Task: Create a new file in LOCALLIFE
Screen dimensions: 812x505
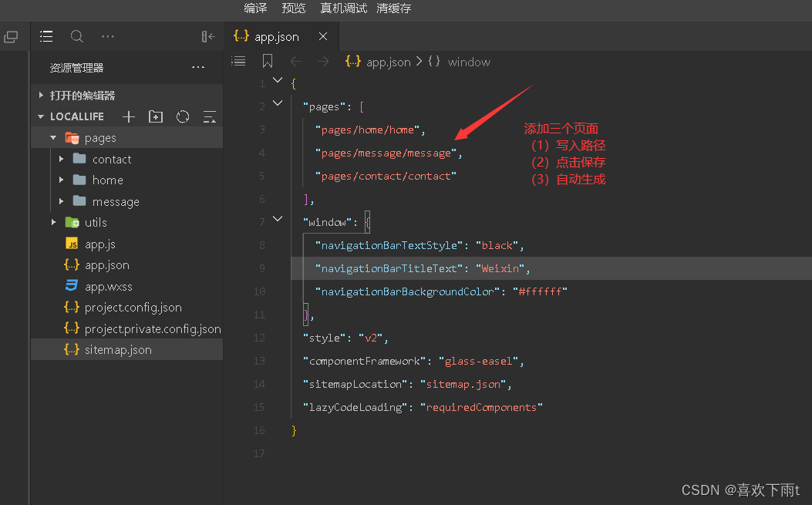Action: coord(129,117)
